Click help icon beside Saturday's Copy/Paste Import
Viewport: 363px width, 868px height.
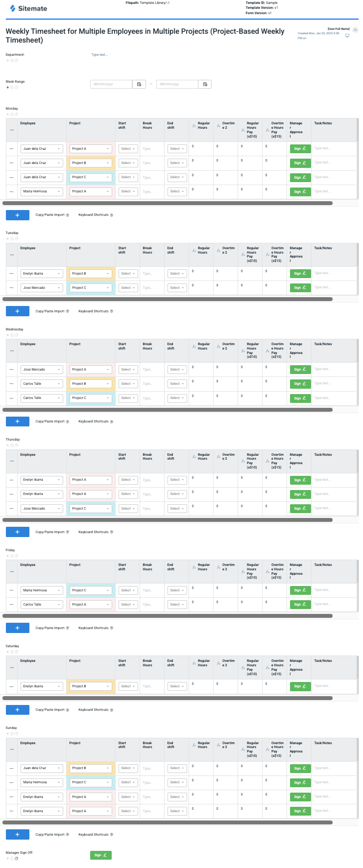[x=68, y=710]
